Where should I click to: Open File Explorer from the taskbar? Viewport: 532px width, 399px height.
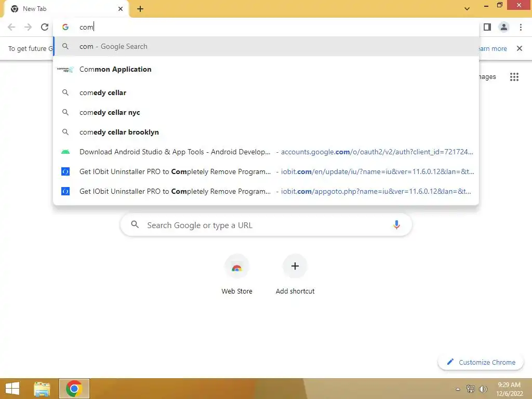pyautogui.click(x=42, y=389)
